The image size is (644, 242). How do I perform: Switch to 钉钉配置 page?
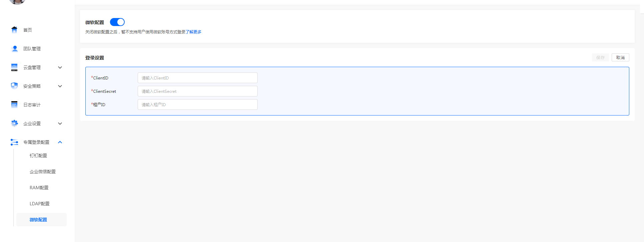(38, 155)
